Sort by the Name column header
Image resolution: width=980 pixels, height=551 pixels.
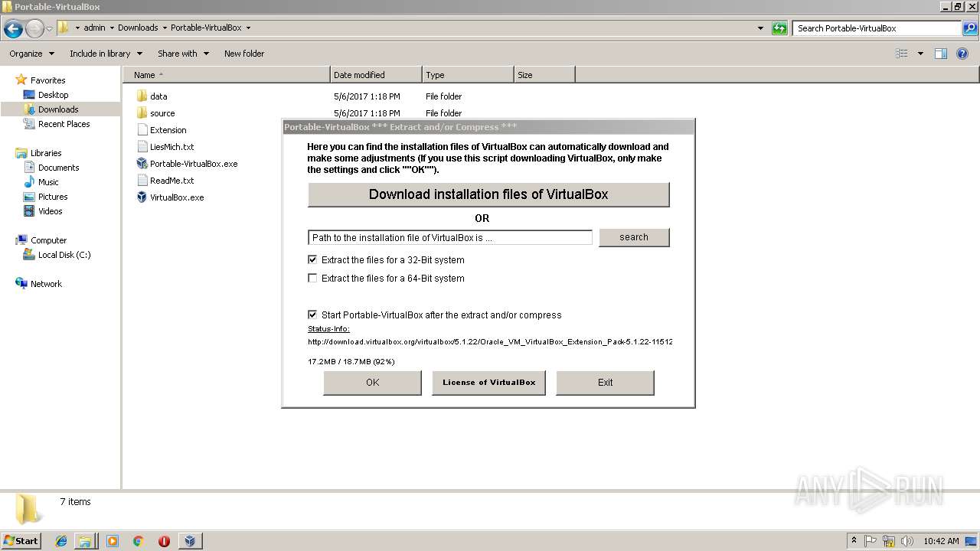[x=226, y=75]
